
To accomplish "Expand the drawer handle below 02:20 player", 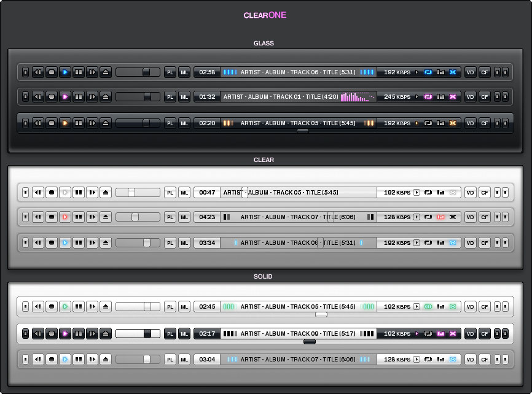I will (x=302, y=131).
